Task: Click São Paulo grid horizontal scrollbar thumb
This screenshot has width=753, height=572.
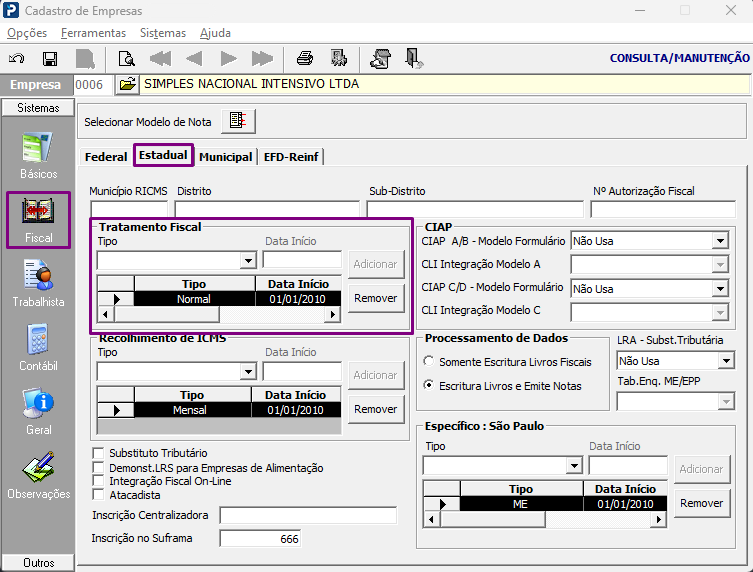Action: pyautogui.click(x=493, y=519)
